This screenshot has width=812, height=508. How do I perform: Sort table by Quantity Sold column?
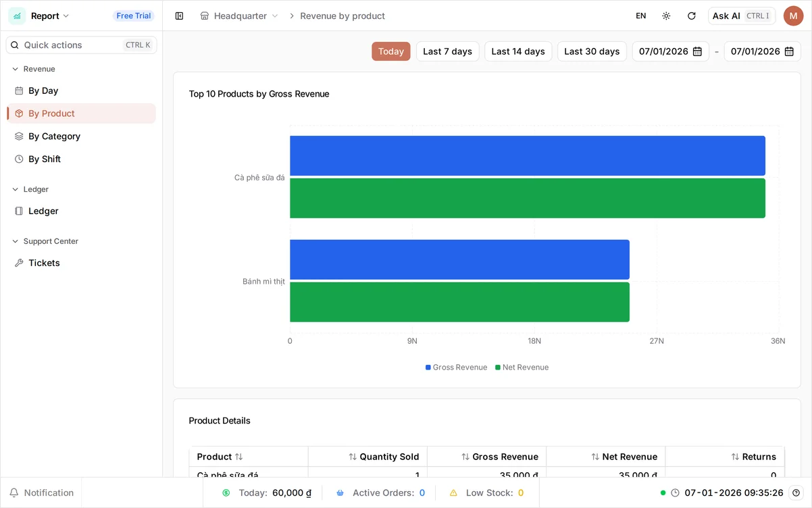click(384, 457)
